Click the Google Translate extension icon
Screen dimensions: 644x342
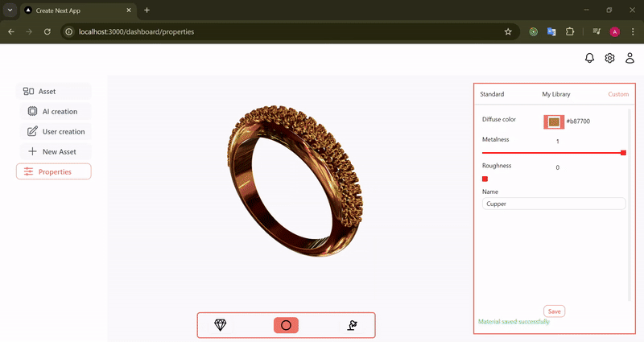click(x=551, y=31)
